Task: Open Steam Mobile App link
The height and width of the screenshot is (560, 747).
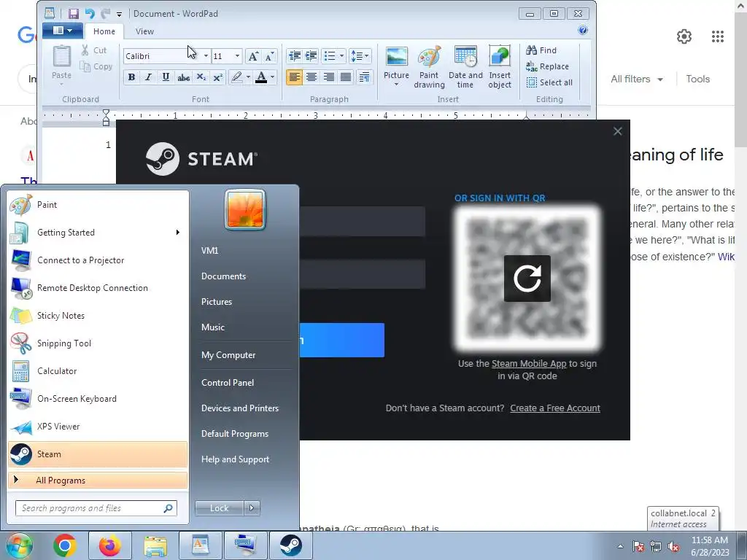Action: click(529, 364)
